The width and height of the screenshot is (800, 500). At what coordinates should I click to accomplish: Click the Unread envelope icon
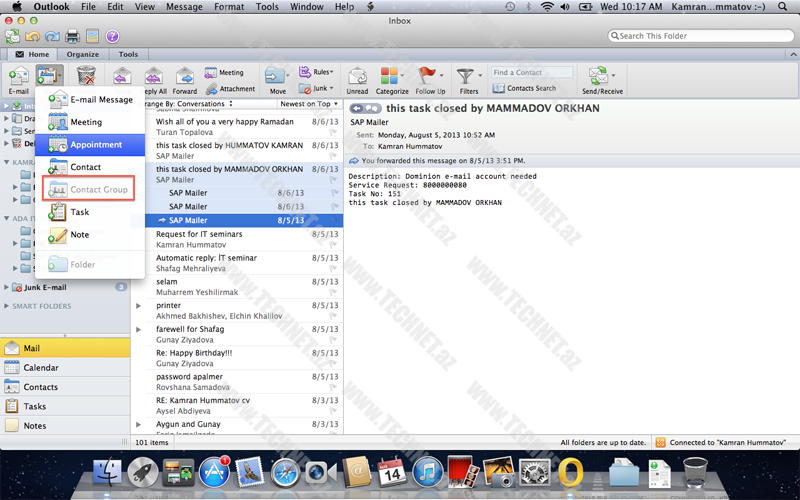pyautogui.click(x=357, y=77)
